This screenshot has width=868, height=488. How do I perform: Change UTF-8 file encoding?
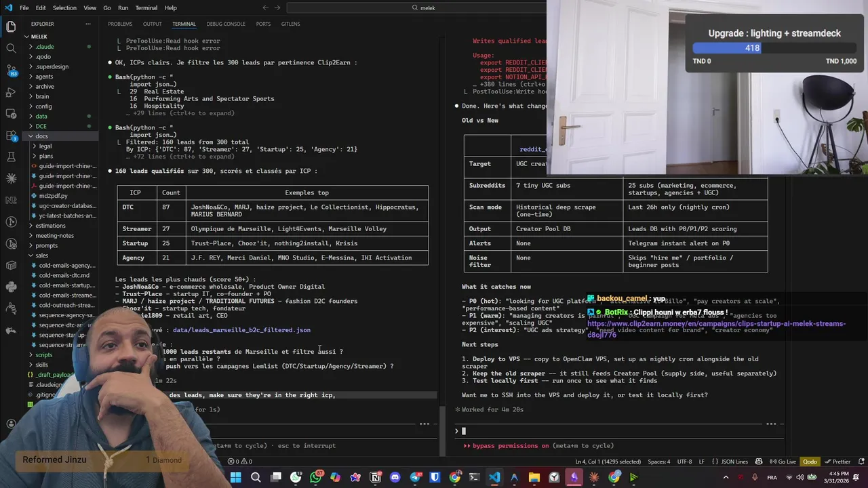tap(684, 462)
